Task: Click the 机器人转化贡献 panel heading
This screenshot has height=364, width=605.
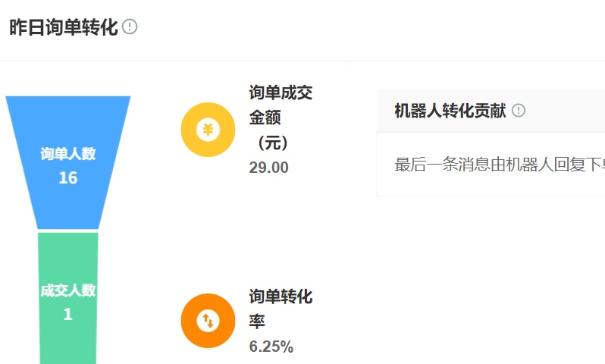Action: click(x=450, y=111)
